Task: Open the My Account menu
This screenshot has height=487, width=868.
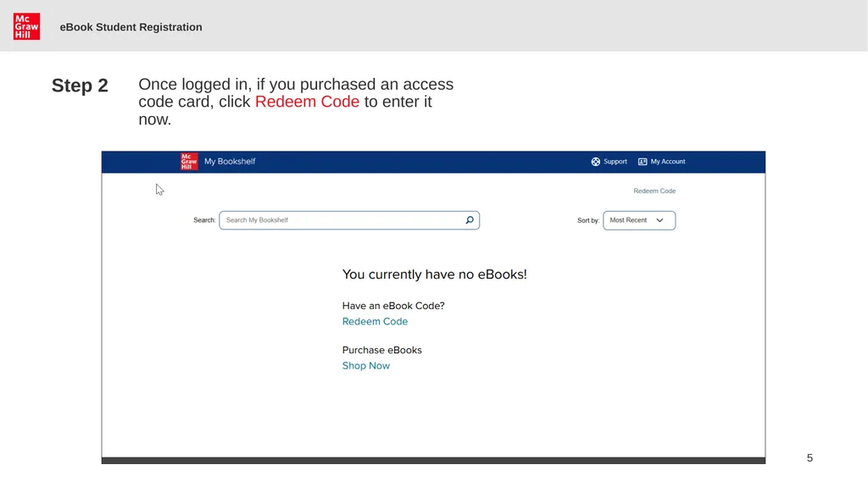Action: point(668,162)
